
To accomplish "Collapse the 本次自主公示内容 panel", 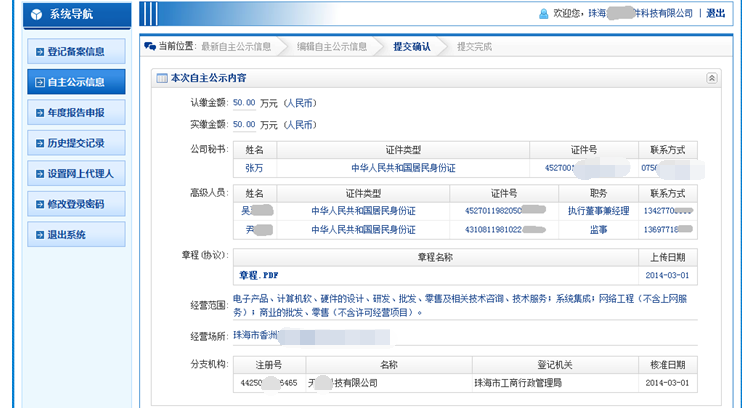I will 711,78.
